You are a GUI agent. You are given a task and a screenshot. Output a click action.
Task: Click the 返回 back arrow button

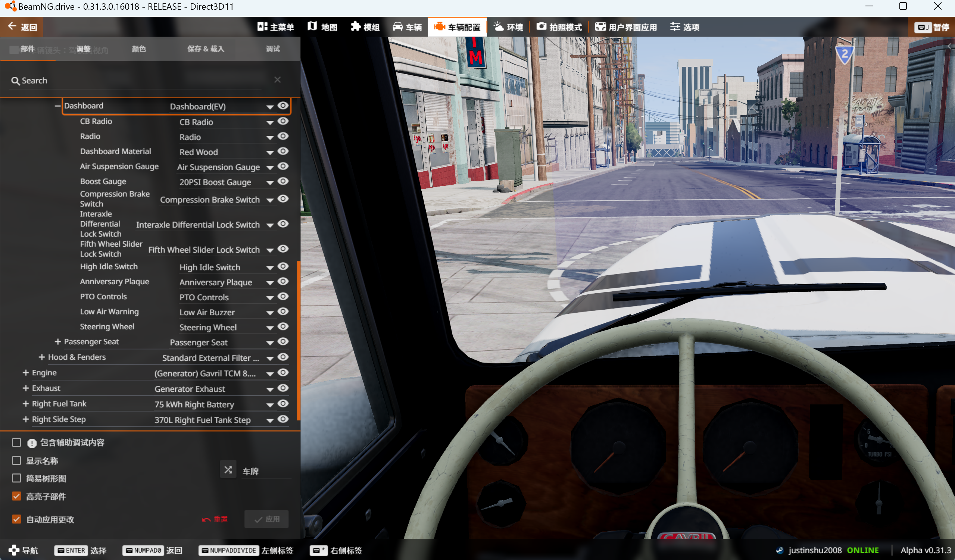point(22,27)
